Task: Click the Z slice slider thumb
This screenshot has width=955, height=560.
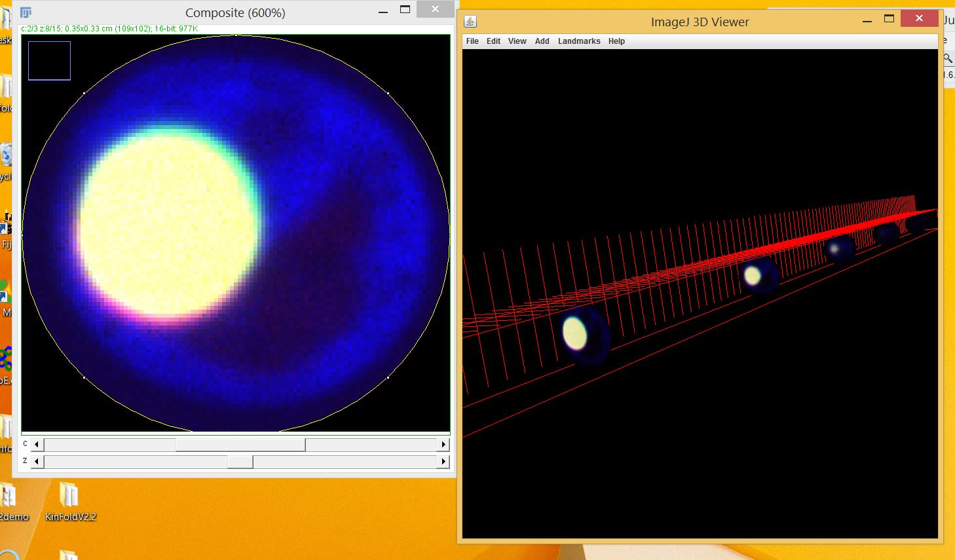Action: coord(240,462)
